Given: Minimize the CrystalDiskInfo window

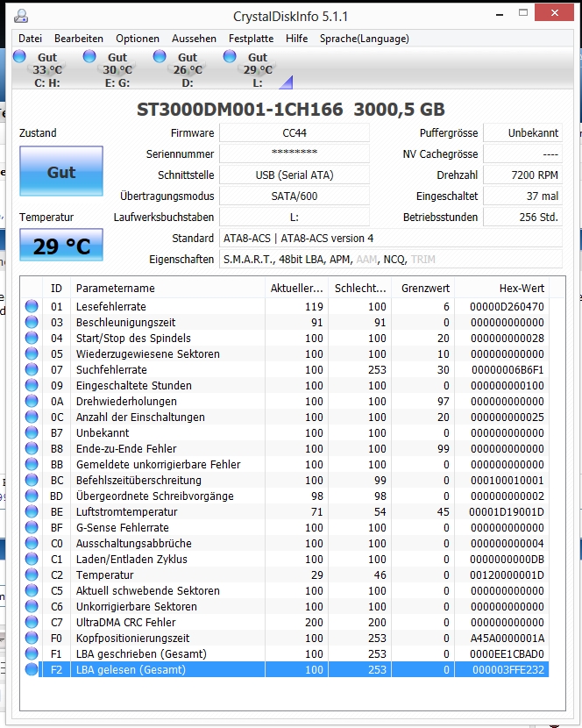Looking at the screenshot, I should pyautogui.click(x=500, y=14).
